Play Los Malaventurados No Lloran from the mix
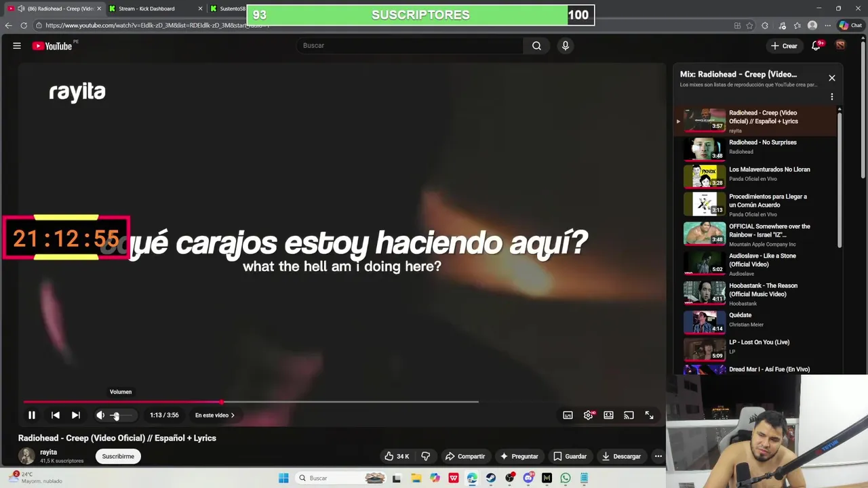 coord(756,176)
